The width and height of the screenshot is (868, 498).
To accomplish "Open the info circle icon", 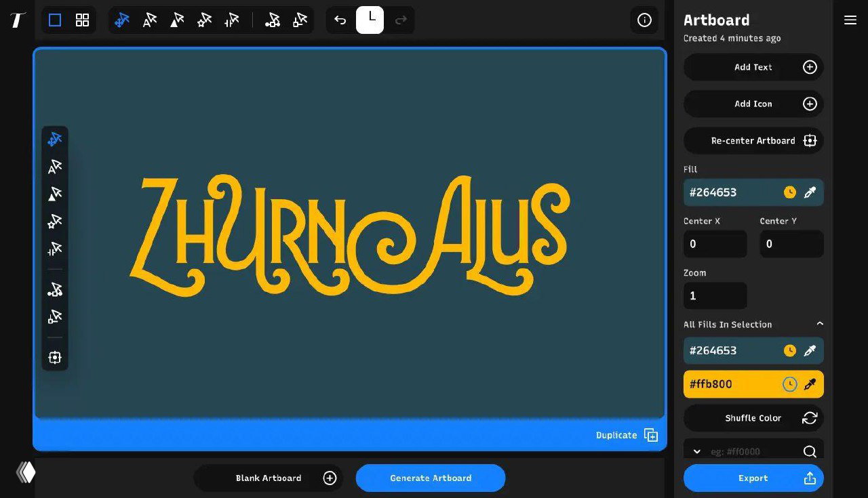I will 644,20.
